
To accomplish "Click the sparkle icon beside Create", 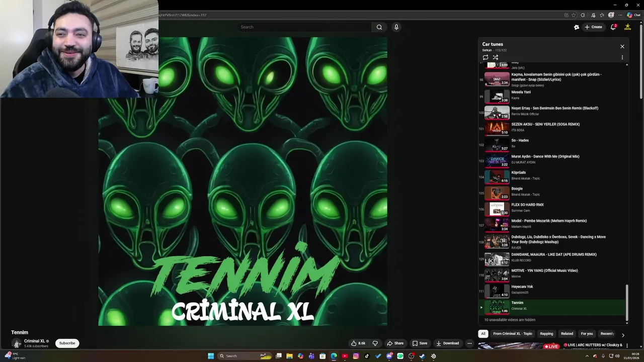I will point(577,27).
